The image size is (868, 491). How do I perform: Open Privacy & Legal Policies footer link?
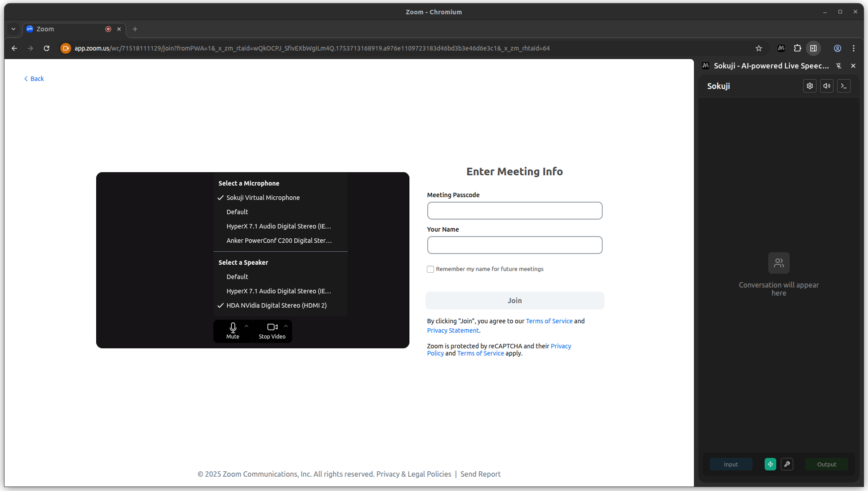pyautogui.click(x=414, y=474)
